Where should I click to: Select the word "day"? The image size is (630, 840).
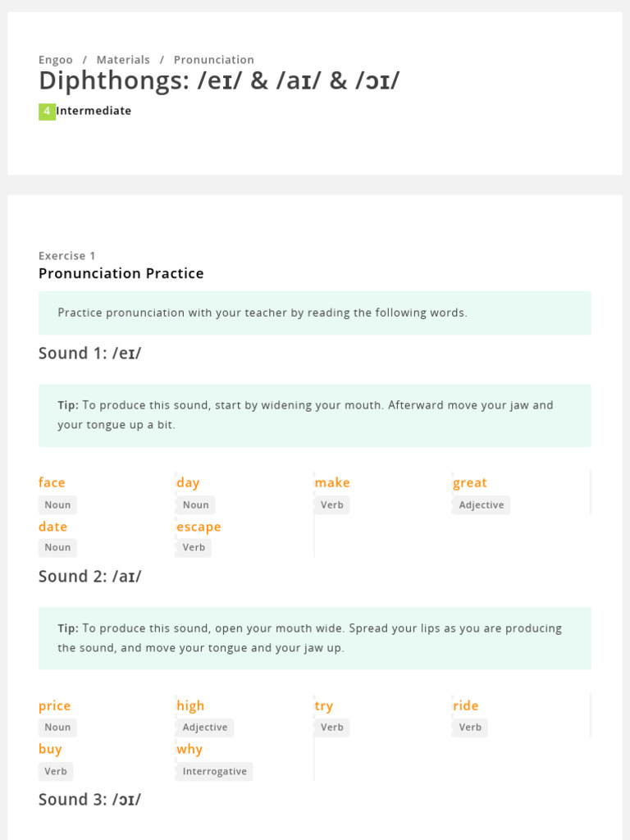tap(188, 482)
